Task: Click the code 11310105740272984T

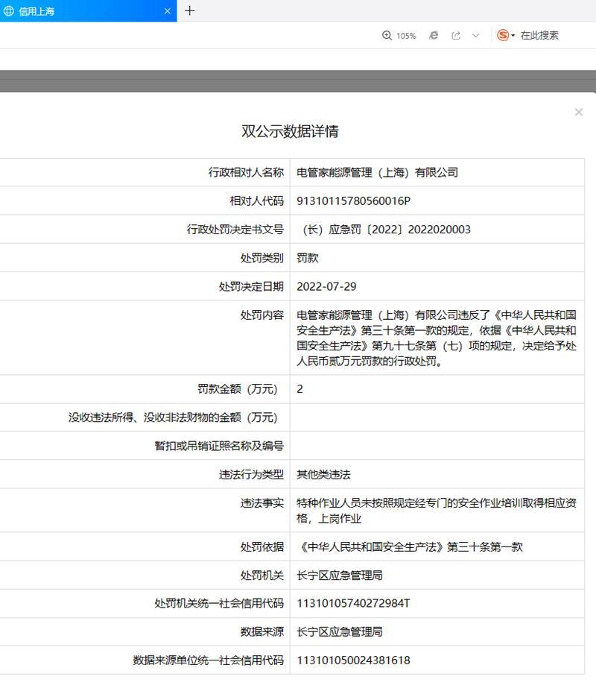Action: pos(353,604)
